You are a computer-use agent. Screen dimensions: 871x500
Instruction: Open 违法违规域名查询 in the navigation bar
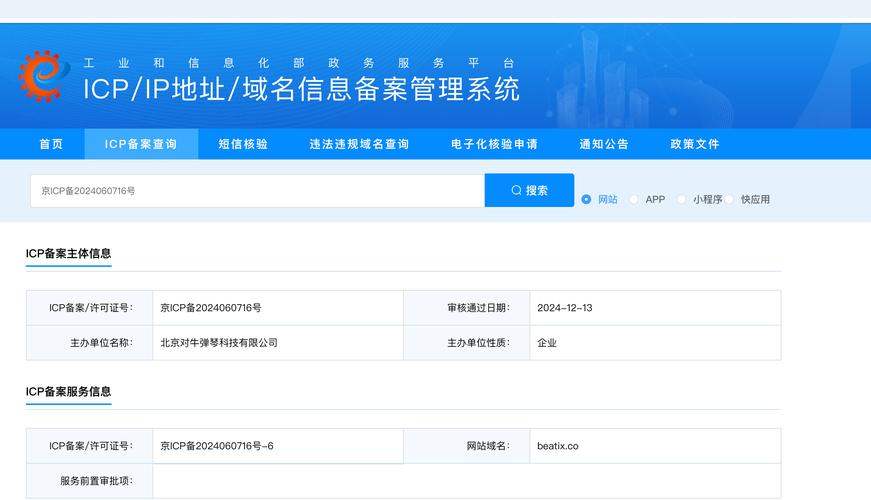tap(359, 144)
